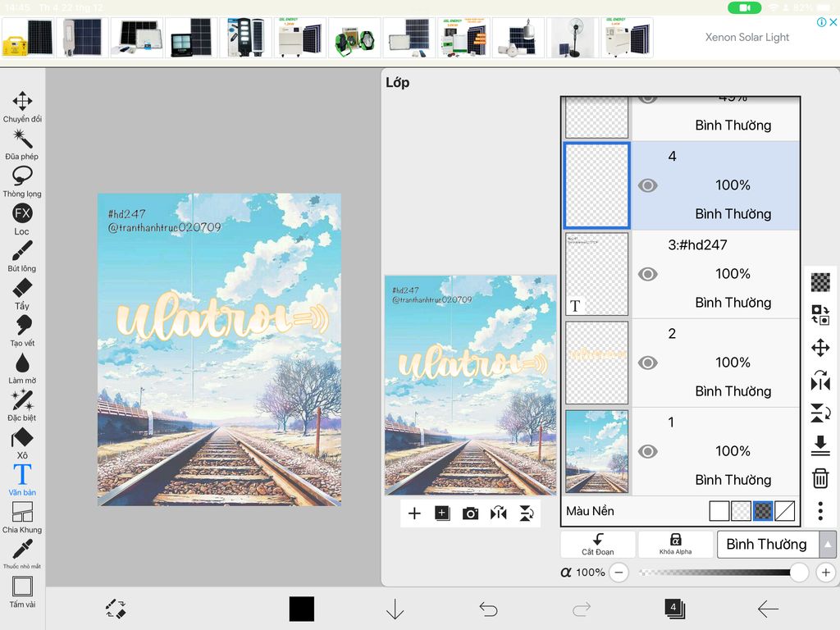Click the ulatroi text on the canvas
Screen dimensions: 840x630
click(x=221, y=317)
